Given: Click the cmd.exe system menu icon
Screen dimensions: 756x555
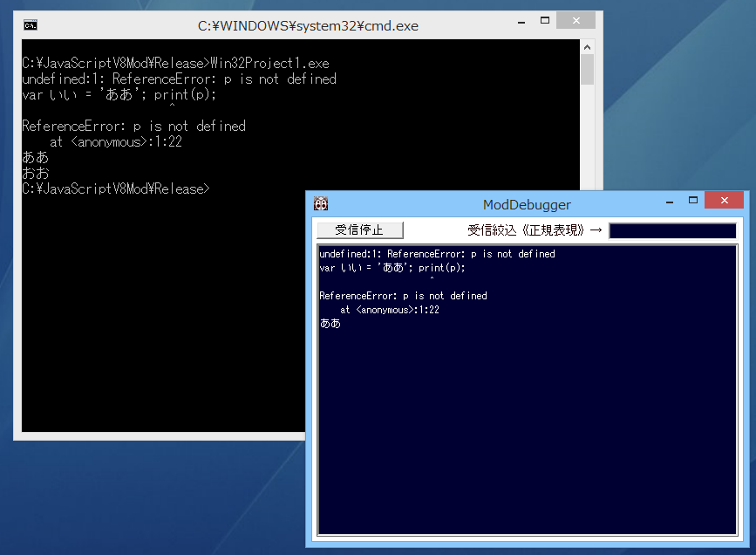Looking at the screenshot, I should (31, 25).
